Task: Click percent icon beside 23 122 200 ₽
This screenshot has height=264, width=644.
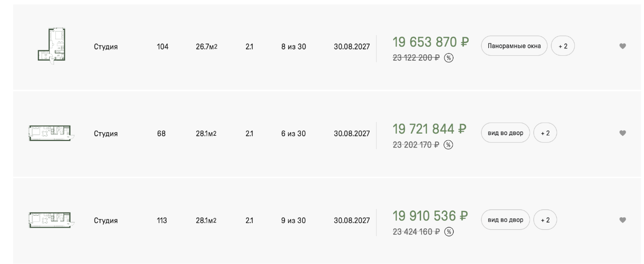Action: pyautogui.click(x=448, y=58)
